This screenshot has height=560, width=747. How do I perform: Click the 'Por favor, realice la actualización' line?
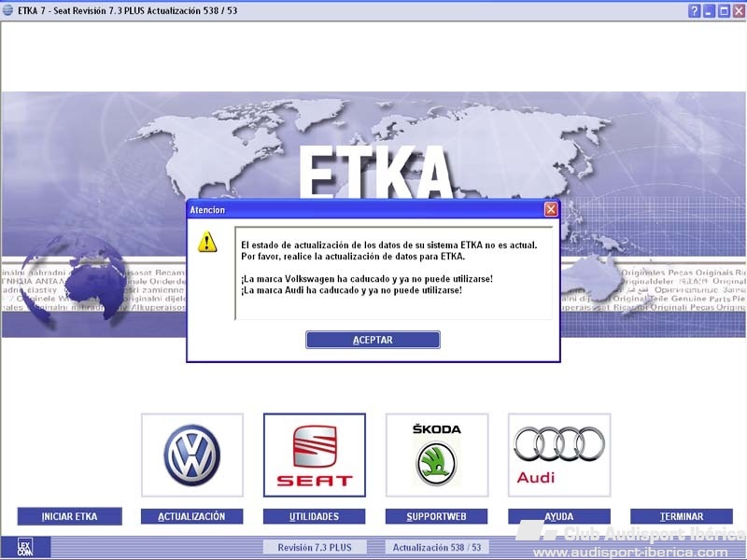coord(353,257)
